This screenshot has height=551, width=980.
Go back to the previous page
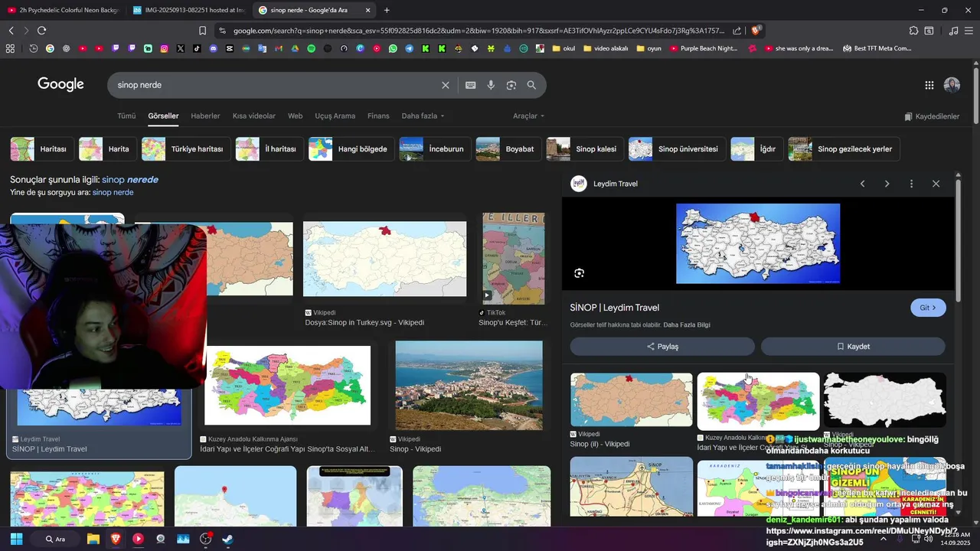[x=11, y=31]
